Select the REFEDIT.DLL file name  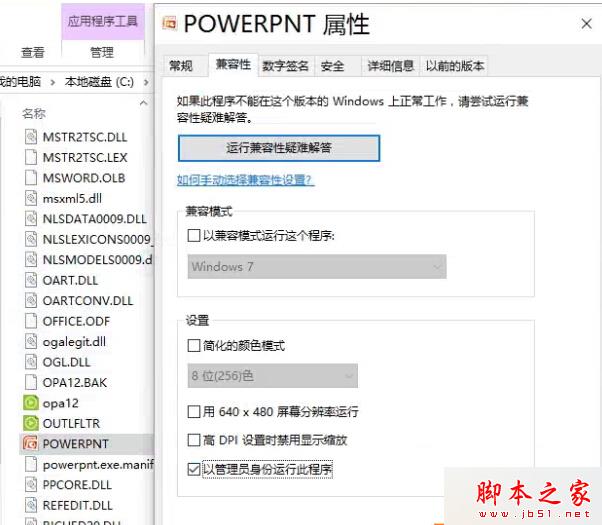78,505
